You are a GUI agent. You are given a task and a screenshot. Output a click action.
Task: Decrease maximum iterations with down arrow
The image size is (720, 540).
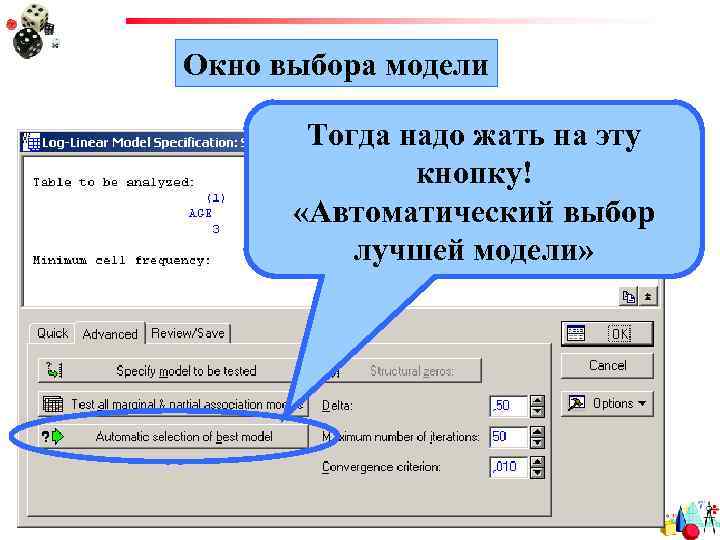tap(537, 442)
